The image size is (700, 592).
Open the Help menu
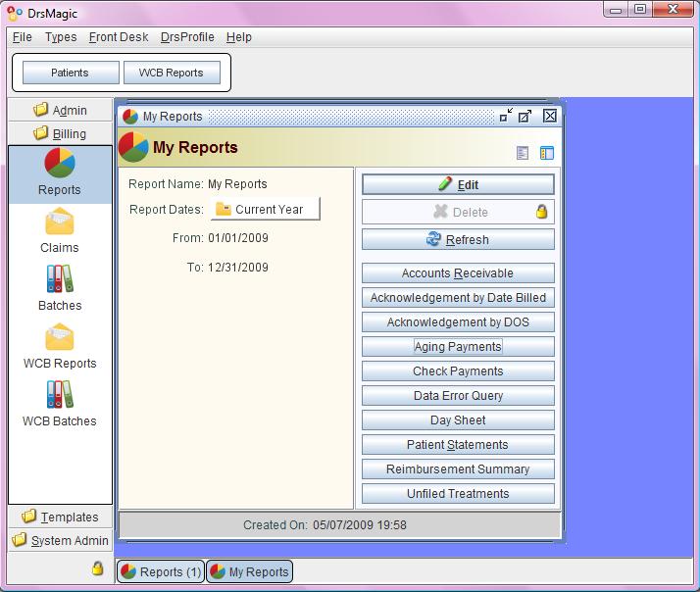(x=239, y=37)
